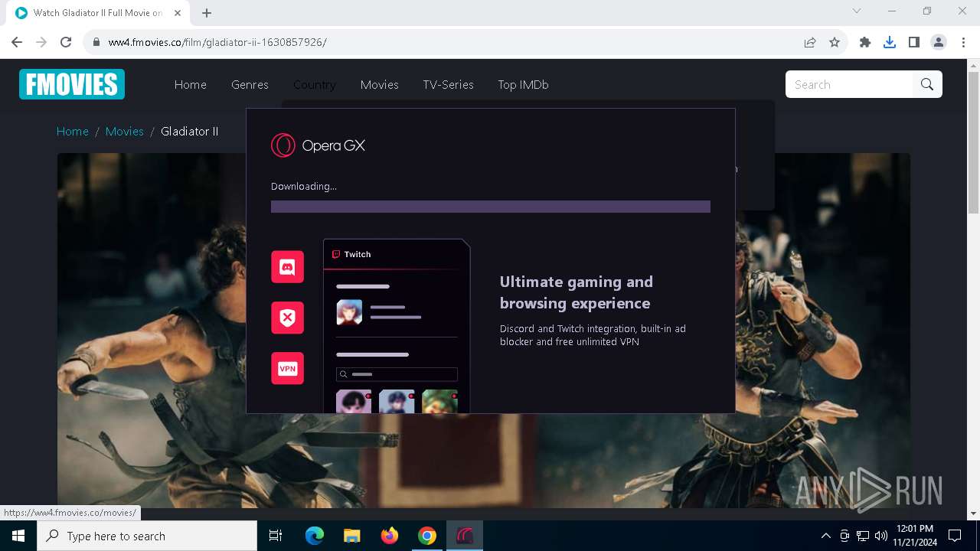Click the Twitch panel header
The height and width of the screenshot is (551, 980).
tap(396, 254)
